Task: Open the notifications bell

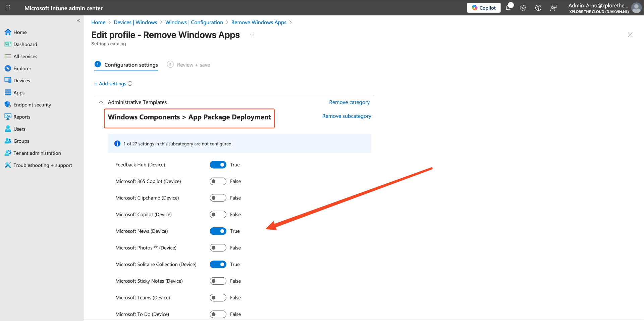Action: pyautogui.click(x=508, y=8)
